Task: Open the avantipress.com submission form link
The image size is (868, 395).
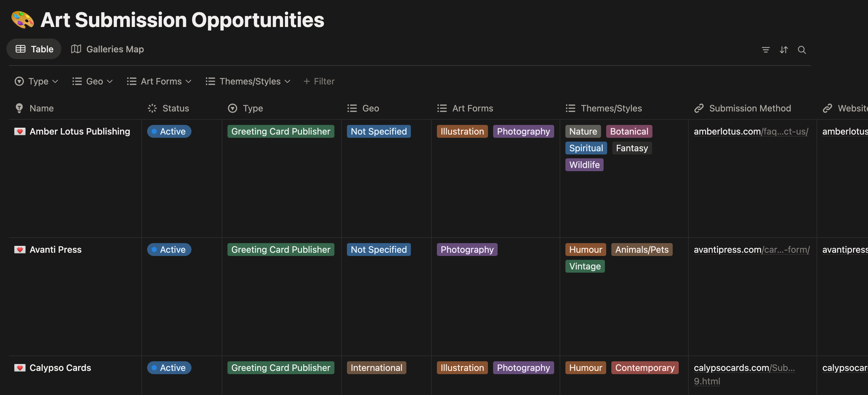Action: (x=751, y=250)
